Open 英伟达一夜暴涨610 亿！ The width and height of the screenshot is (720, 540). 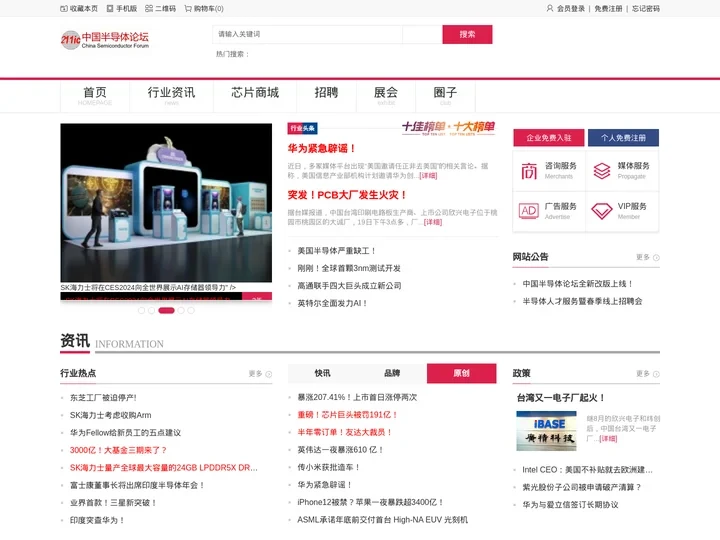point(340,450)
